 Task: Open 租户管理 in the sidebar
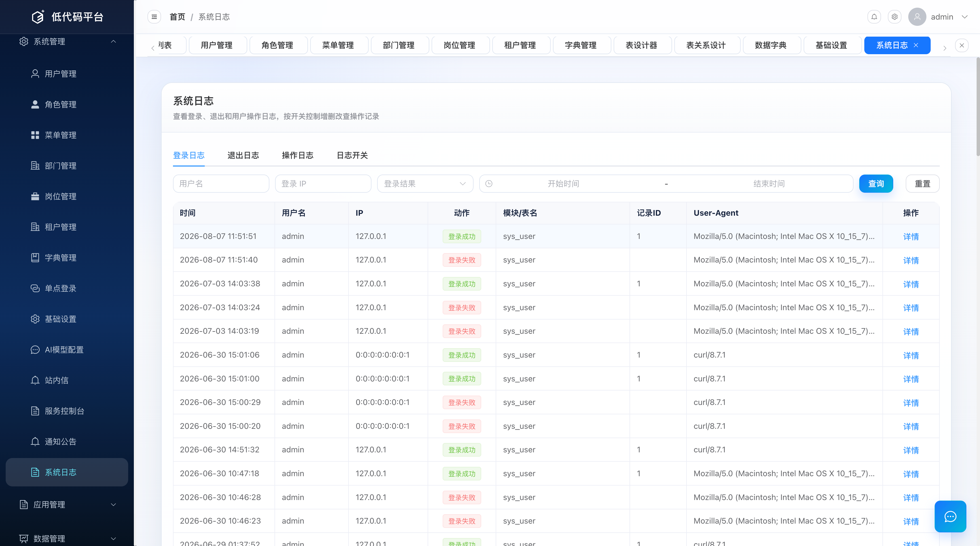[67, 227]
